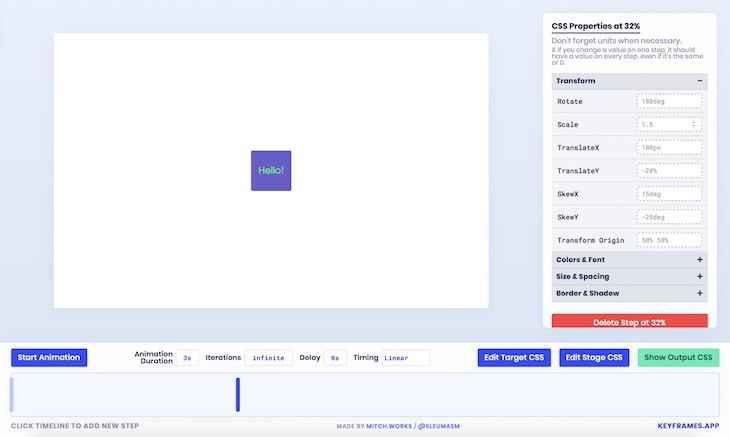This screenshot has width=730, height=437.
Task: Expand the Size & Spacing section
Action: point(699,277)
